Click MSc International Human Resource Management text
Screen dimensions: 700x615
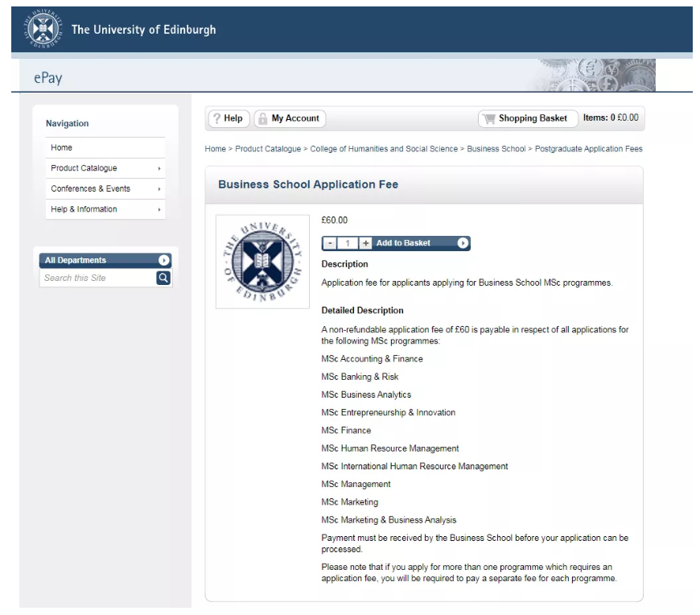pos(414,466)
